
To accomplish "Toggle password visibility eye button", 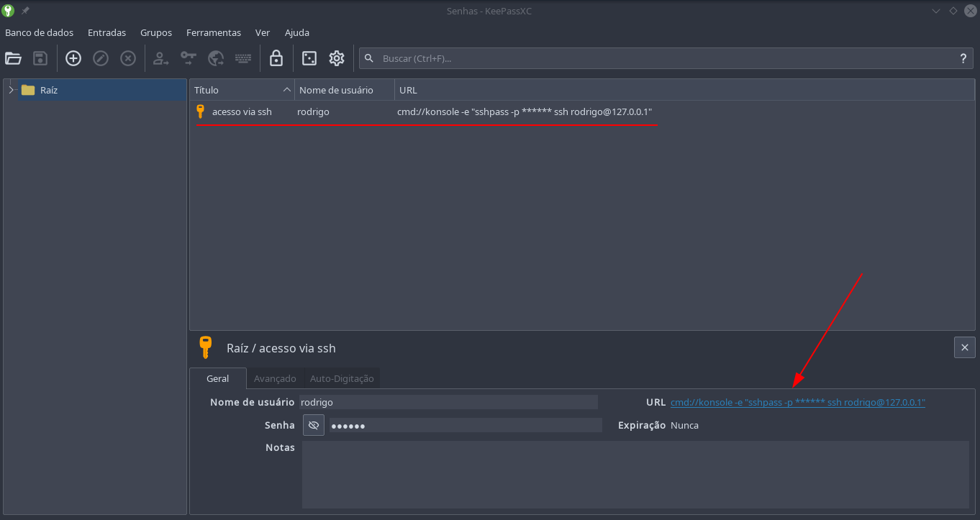I will click(x=314, y=425).
